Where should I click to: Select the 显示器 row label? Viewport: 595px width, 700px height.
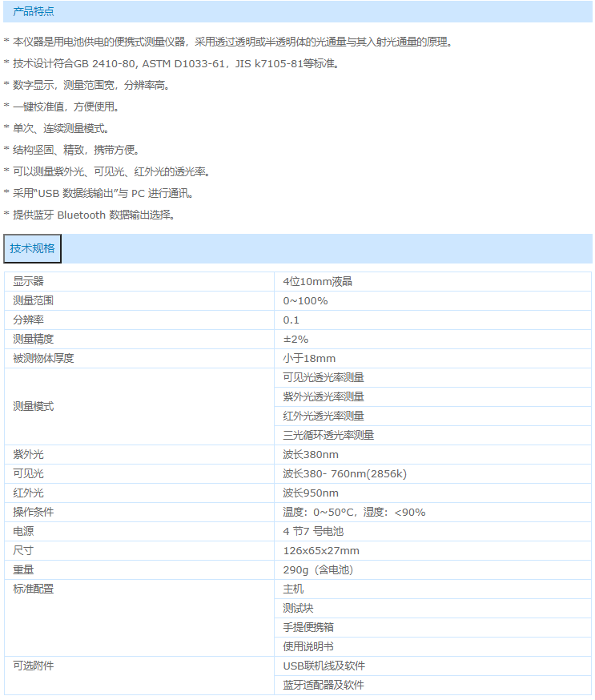click(x=29, y=281)
